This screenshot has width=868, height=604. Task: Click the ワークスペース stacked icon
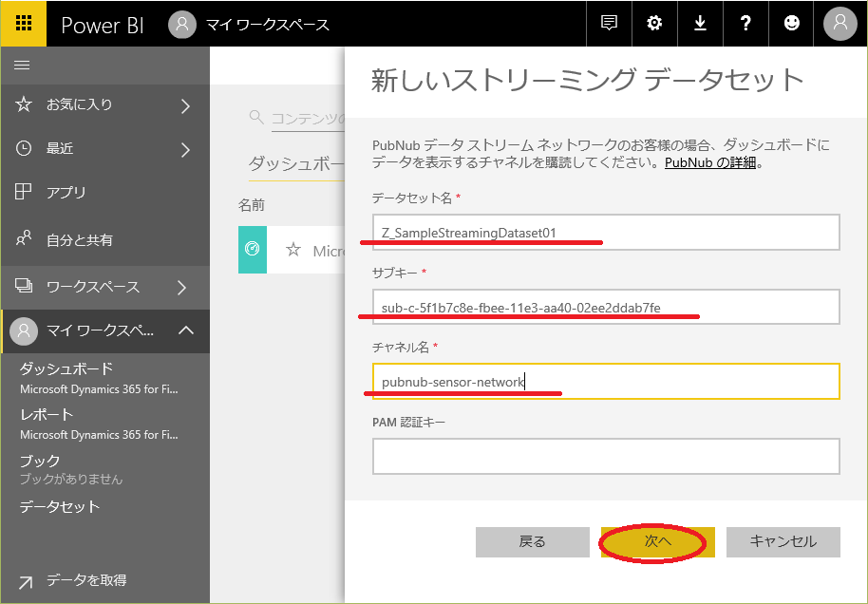(x=23, y=286)
